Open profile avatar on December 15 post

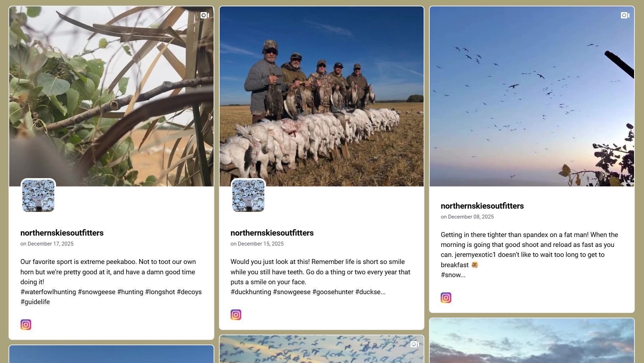248,196
